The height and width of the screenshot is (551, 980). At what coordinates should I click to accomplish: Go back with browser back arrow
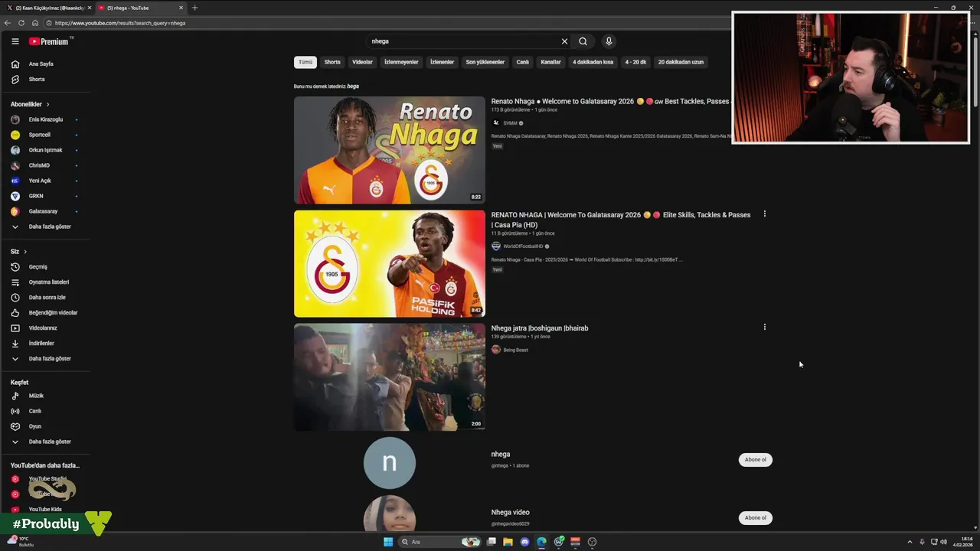8,23
